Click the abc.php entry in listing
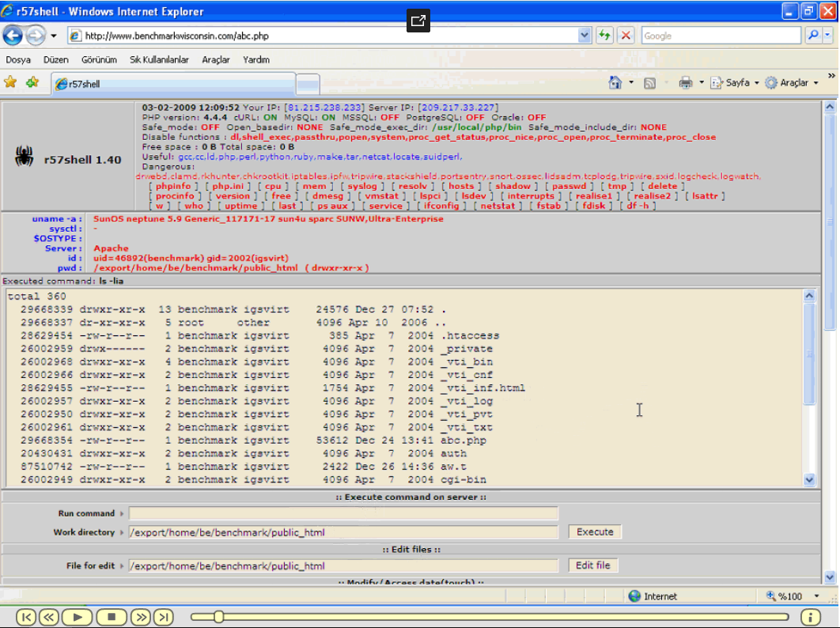840x628 pixels. click(464, 441)
